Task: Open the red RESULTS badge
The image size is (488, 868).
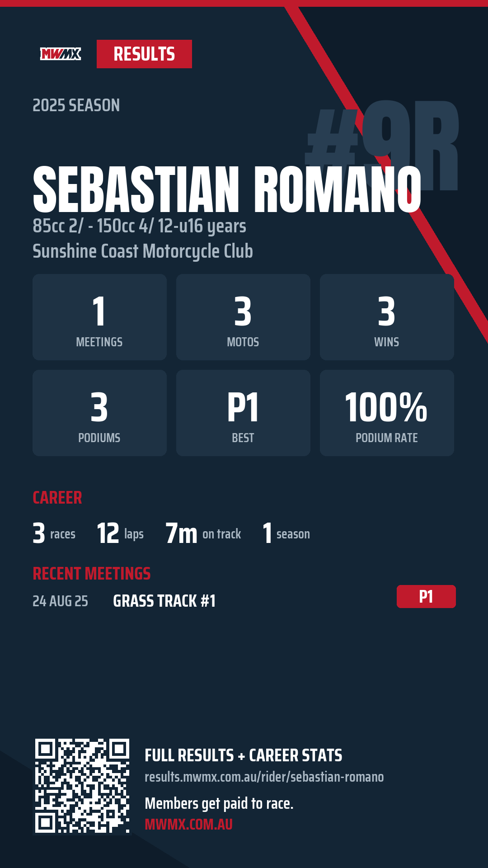Action: pyautogui.click(x=144, y=54)
